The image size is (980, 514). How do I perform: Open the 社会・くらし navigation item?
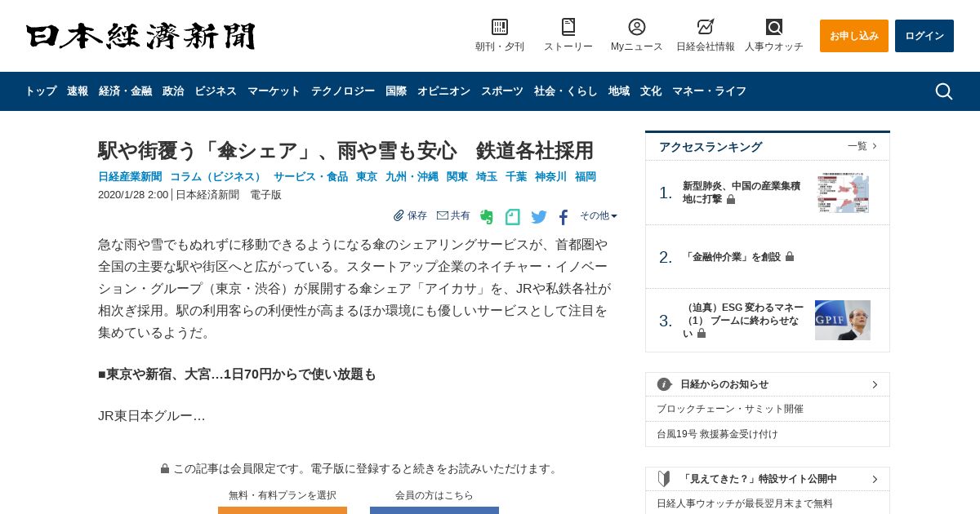[x=566, y=91]
